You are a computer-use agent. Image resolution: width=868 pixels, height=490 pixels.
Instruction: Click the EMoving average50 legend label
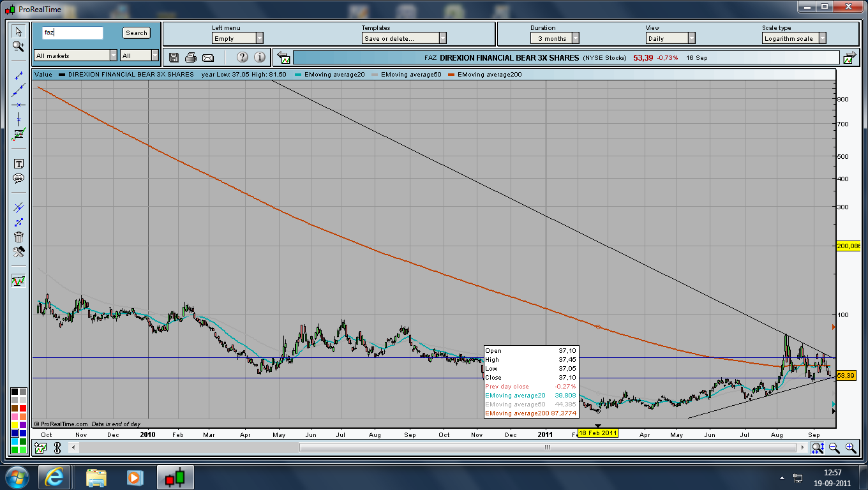click(x=411, y=75)
